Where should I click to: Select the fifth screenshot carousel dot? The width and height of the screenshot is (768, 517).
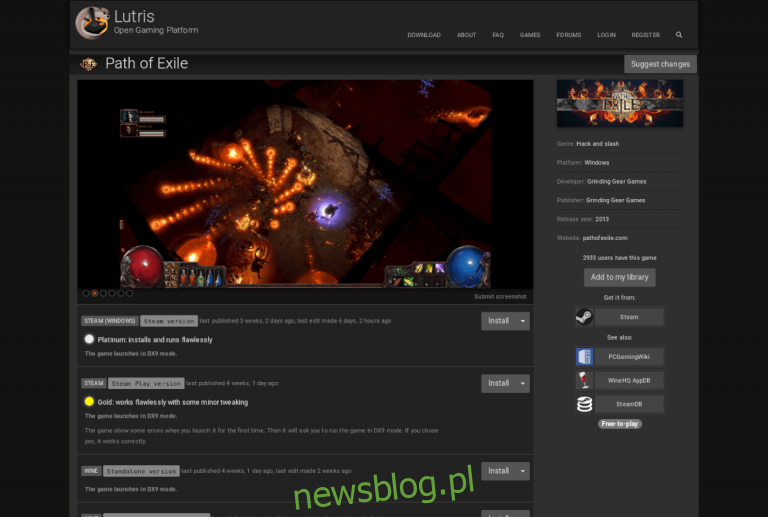click(121, 293)
